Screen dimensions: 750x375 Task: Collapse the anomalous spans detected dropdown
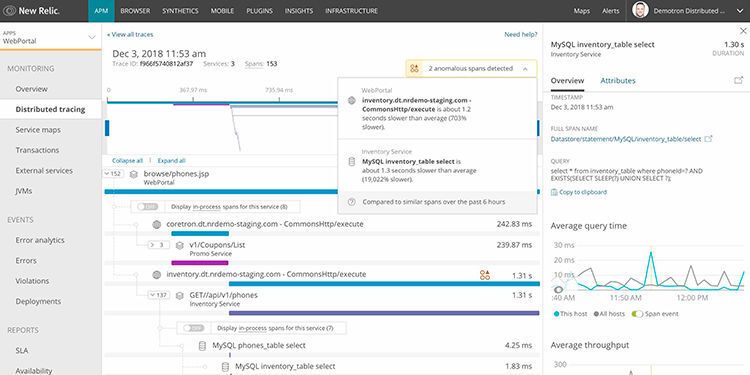[525, 69]
